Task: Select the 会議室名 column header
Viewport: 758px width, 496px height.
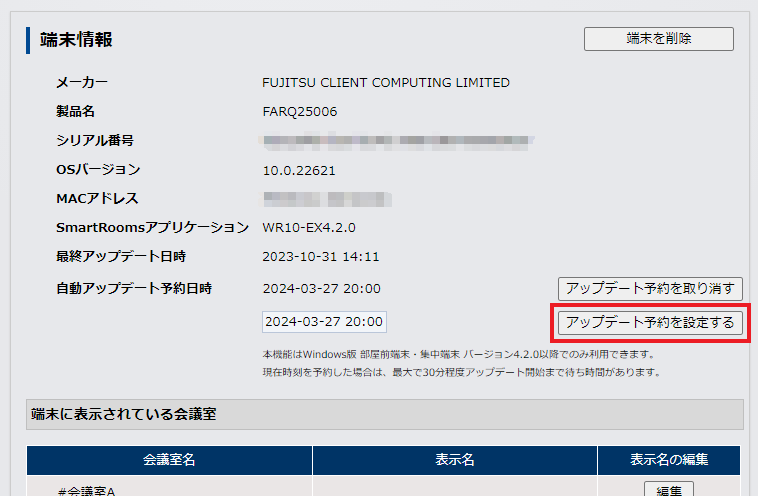Action: (169, 460)
